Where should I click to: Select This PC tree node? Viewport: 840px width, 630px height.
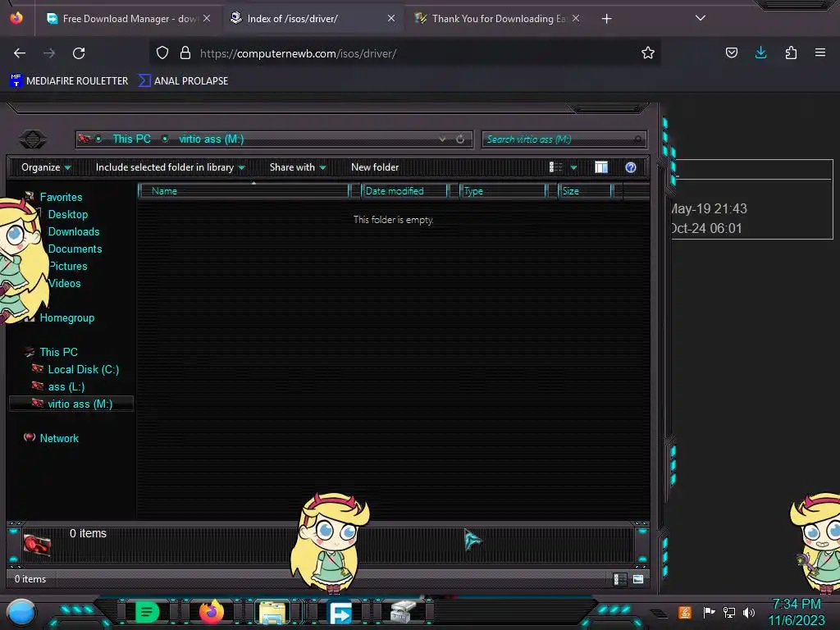tap(58, 352)
